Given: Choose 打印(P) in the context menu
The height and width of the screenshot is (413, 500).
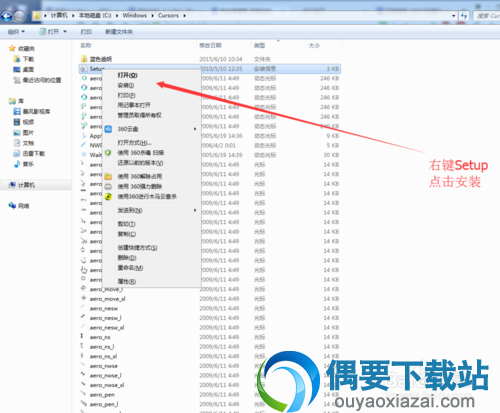Looking at the screenshot, I should [x=152, y=95].
